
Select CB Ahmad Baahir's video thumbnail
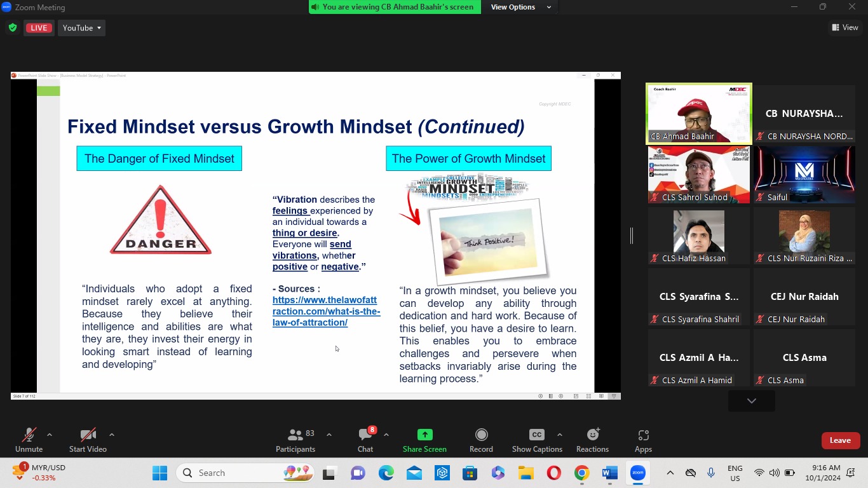coord(698,114)
